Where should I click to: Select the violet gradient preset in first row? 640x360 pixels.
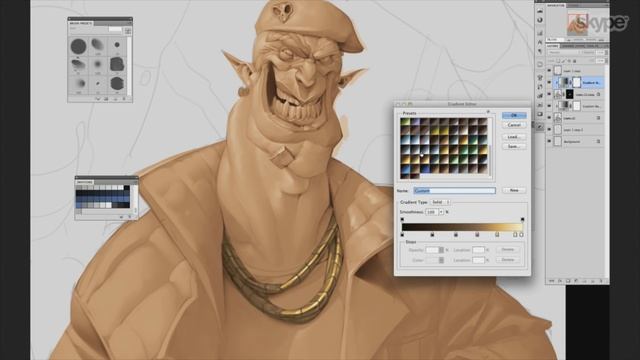click(x=415, y=122)
